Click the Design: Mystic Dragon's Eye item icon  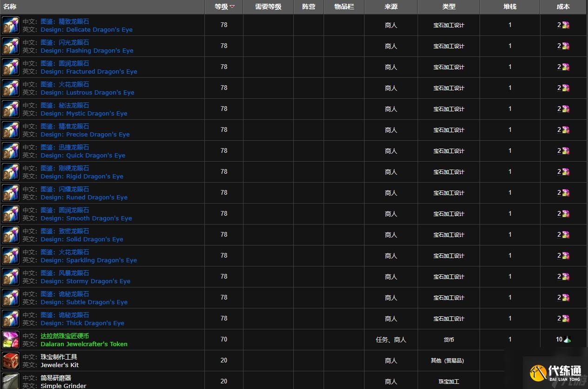point(11,109)
